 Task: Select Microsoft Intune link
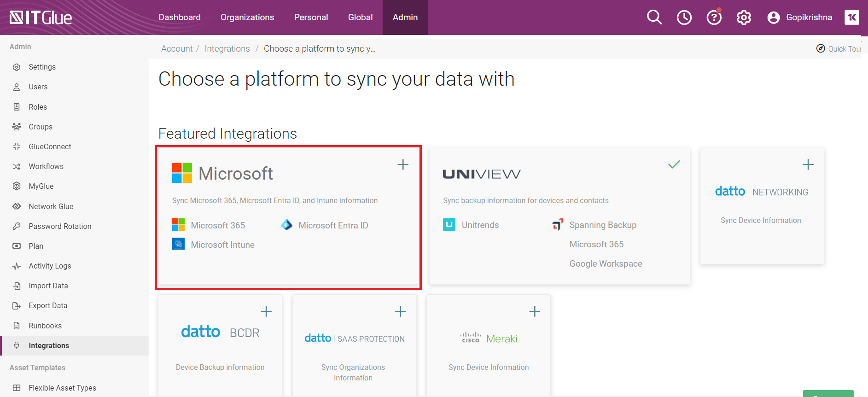(222, 245)
